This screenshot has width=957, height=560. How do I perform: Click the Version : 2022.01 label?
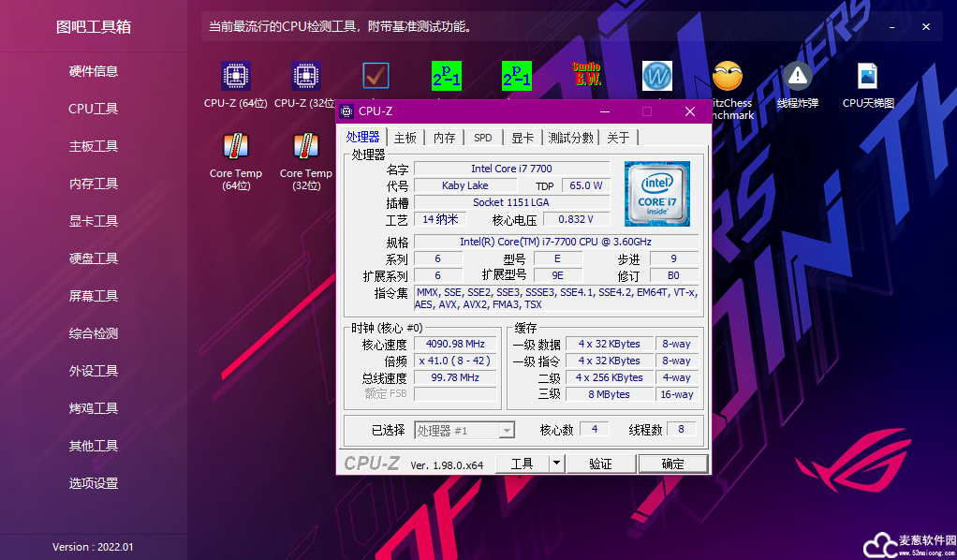click(93, 547)
